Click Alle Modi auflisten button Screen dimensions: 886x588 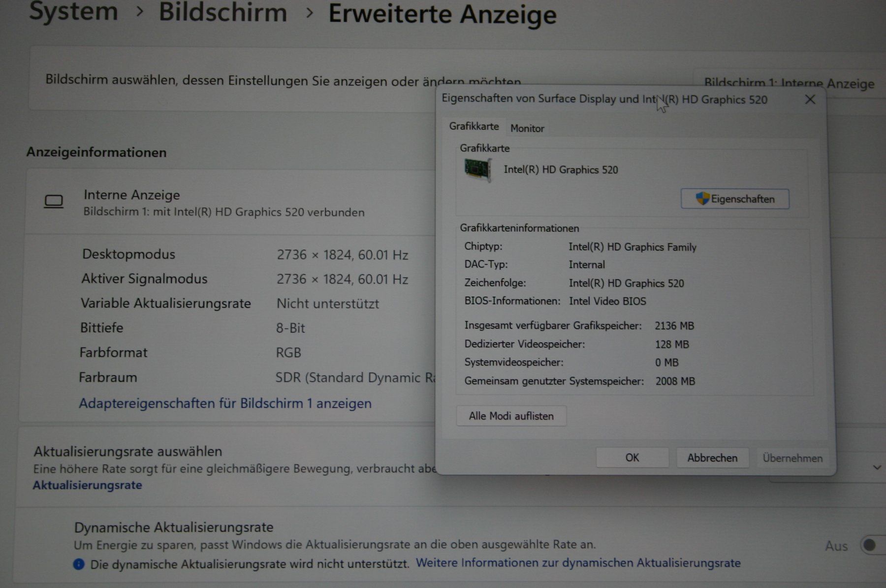[511, 416]
